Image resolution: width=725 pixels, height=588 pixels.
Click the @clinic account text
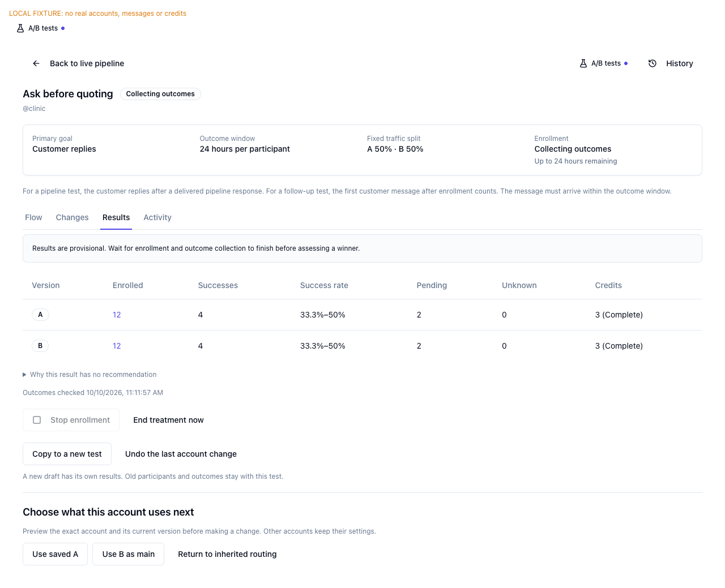[x=34, y=109]
